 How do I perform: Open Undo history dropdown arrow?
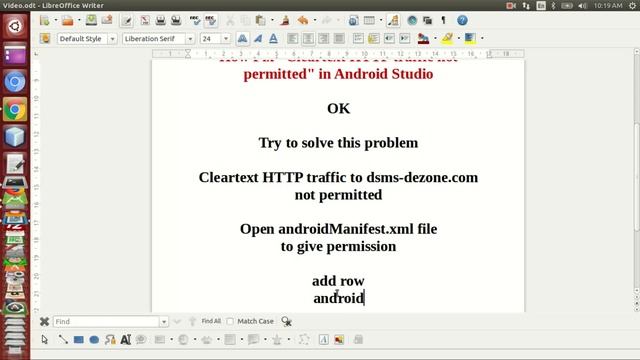click(x=315, y=20)
